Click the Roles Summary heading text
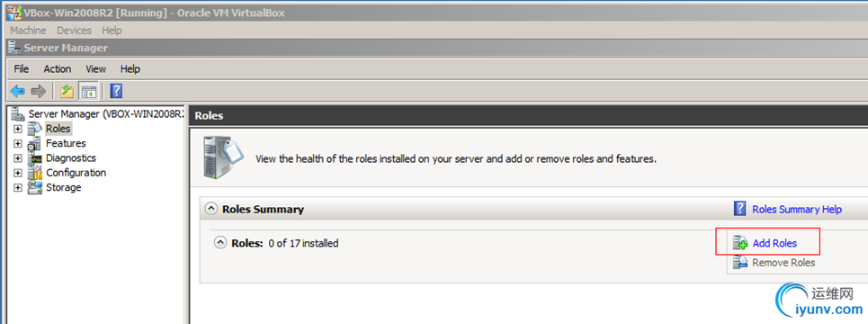The image size is (868, 324). point(263,210)
